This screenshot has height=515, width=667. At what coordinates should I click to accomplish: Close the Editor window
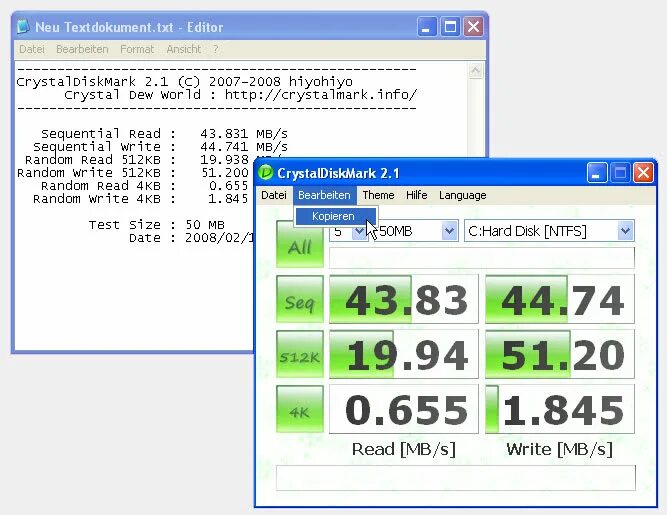(473, 27)
